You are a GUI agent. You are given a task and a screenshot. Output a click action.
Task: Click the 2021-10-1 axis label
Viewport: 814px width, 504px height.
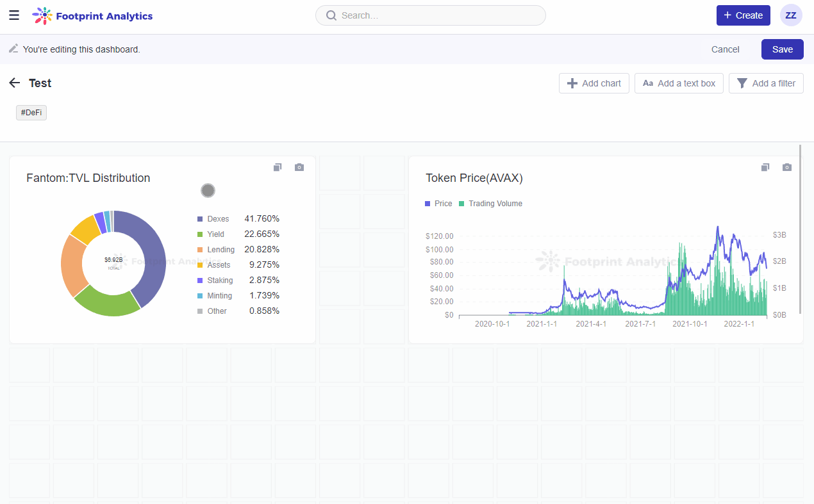690,324
